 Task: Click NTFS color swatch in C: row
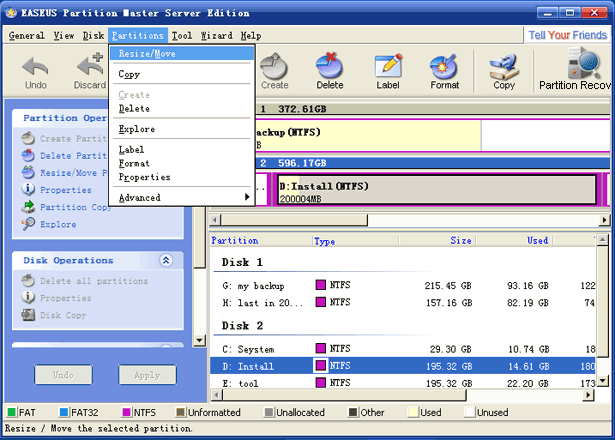tap(320, 348)
